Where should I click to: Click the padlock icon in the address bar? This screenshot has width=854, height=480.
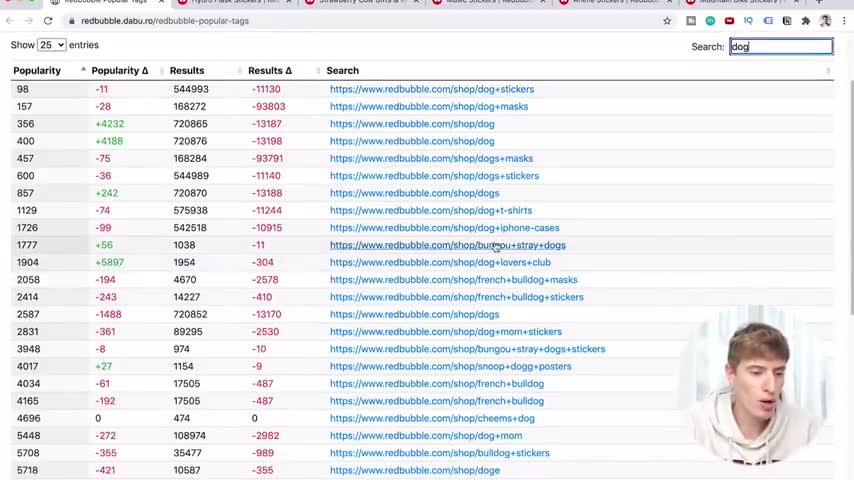pyautogui.click(x=71, y=21)
